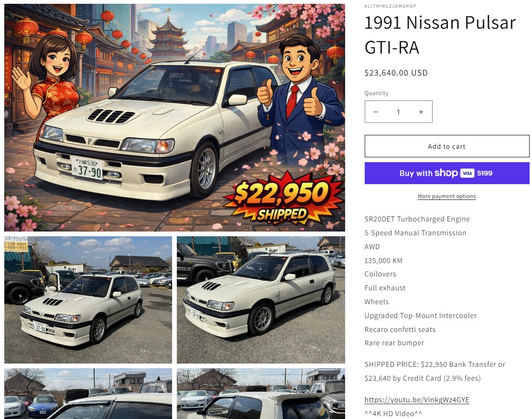
Task: Click the quantity number field
Action: (398, 112)
